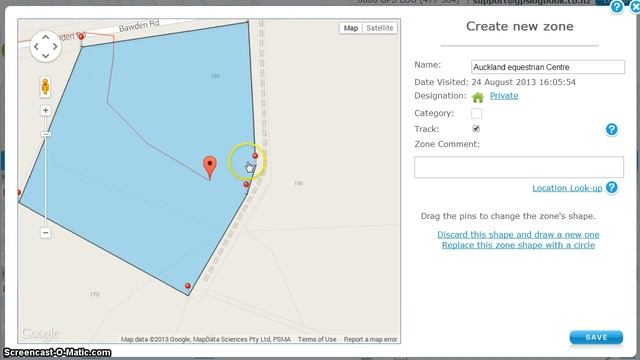Click the map zoom slider handle
Screen dimensions: 640x360
coord(46,134)
